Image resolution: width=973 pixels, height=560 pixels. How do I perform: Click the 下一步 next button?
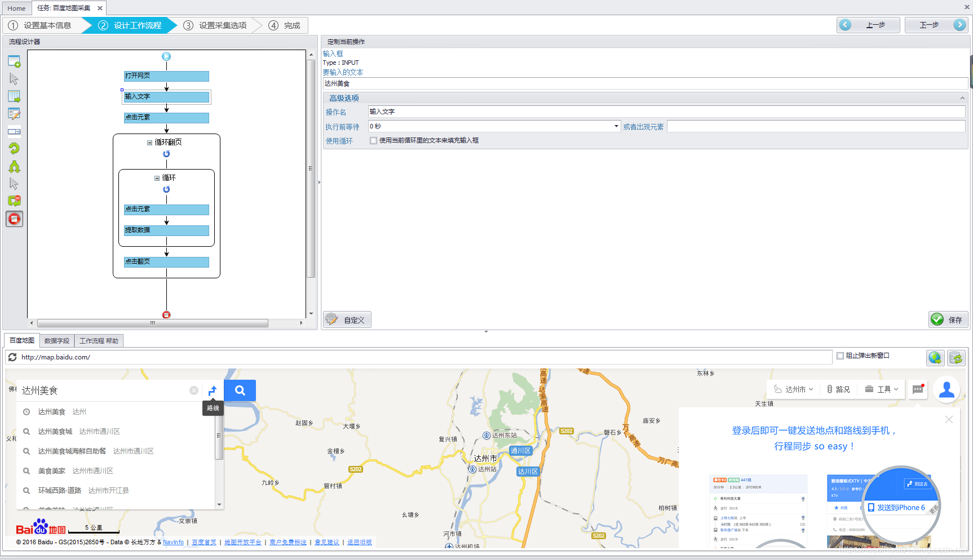coord(936,25)
